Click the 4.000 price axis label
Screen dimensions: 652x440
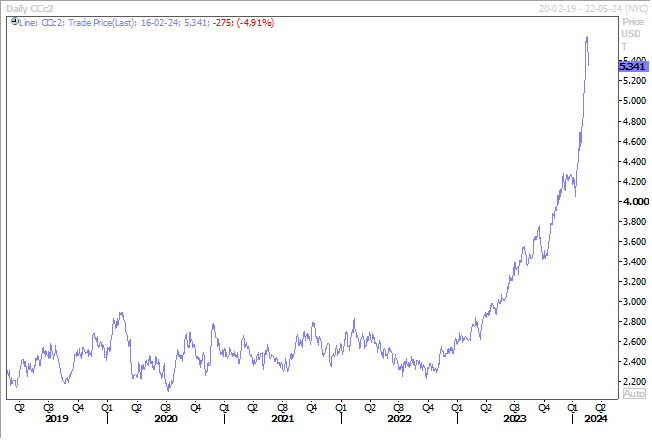635,202
